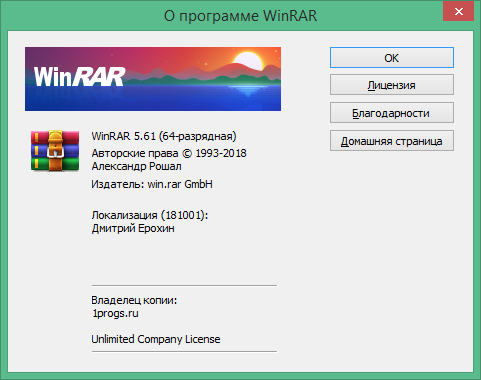Click the Издатель: win.rar GmbH line
The width and height of the screenshot is (481, 380).
(152, 184)
